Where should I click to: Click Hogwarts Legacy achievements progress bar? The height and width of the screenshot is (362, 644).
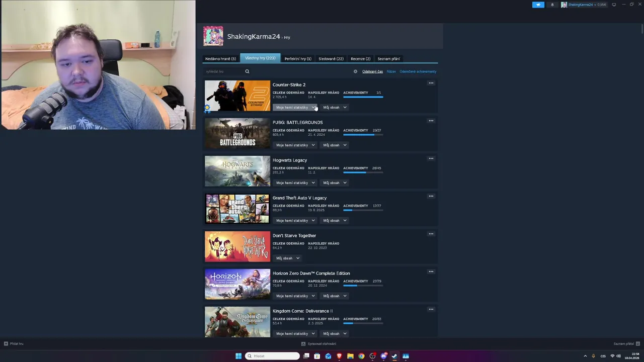(363, 172)
